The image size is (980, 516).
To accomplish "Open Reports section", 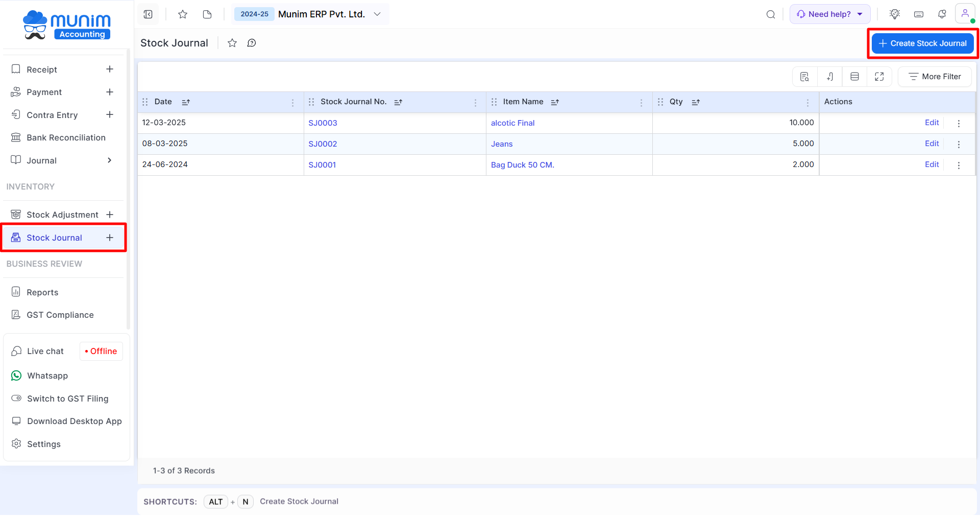I will 42,292.
